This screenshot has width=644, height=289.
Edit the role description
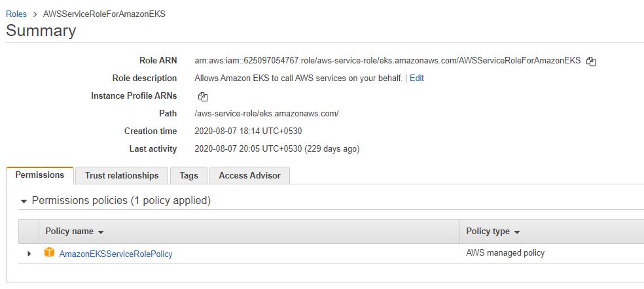coord(417,78)
